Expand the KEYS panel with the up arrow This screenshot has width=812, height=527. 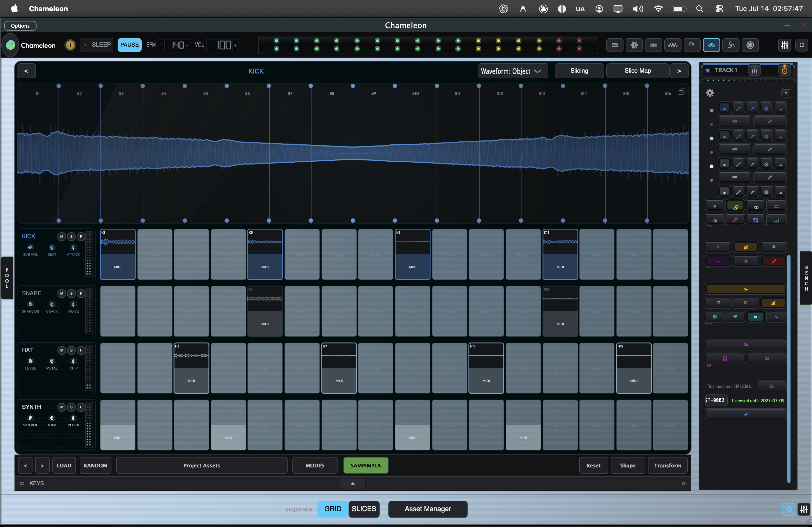[353, 483]
